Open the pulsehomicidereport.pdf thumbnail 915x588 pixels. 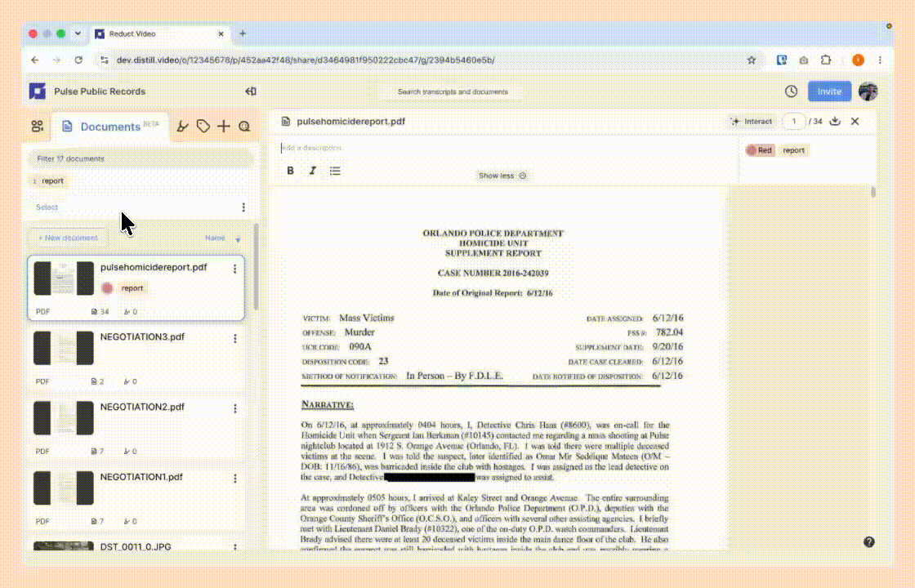click(x=63, y=278)
